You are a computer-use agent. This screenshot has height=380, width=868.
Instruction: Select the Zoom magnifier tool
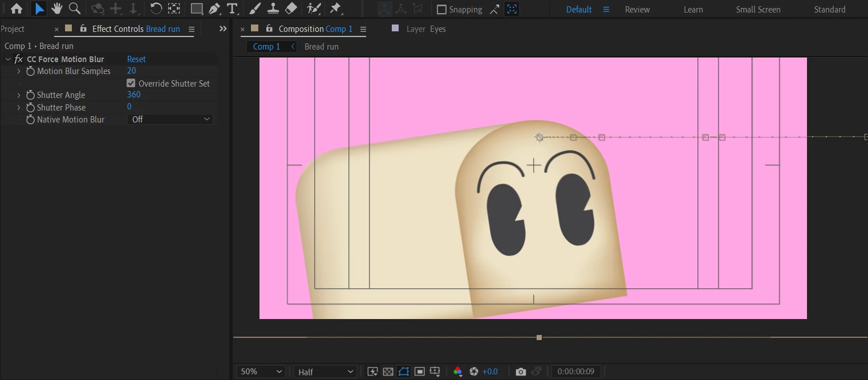click(x=74, y=9)
